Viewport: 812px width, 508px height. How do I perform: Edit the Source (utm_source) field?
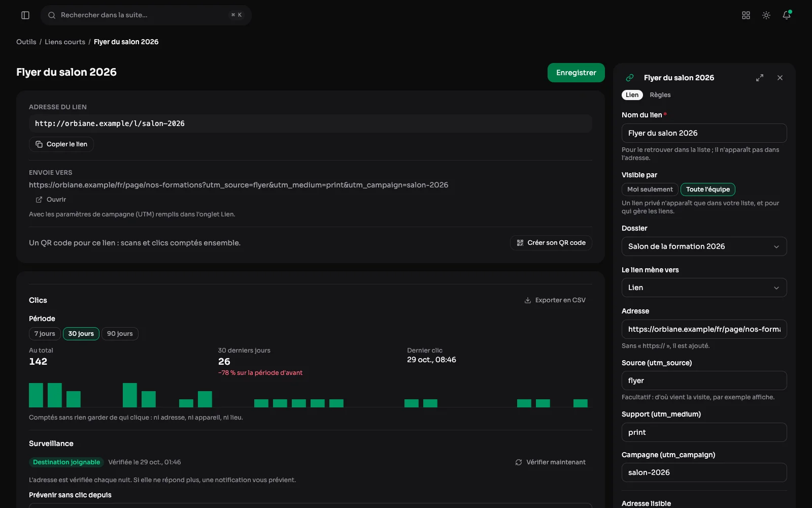(x=704, y=380)
